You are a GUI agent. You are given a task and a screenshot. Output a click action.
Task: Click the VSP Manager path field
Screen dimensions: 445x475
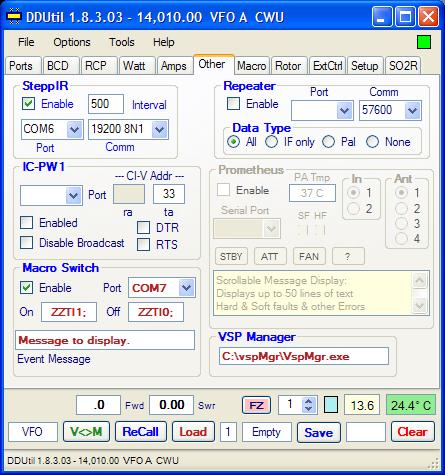[304, 356]
